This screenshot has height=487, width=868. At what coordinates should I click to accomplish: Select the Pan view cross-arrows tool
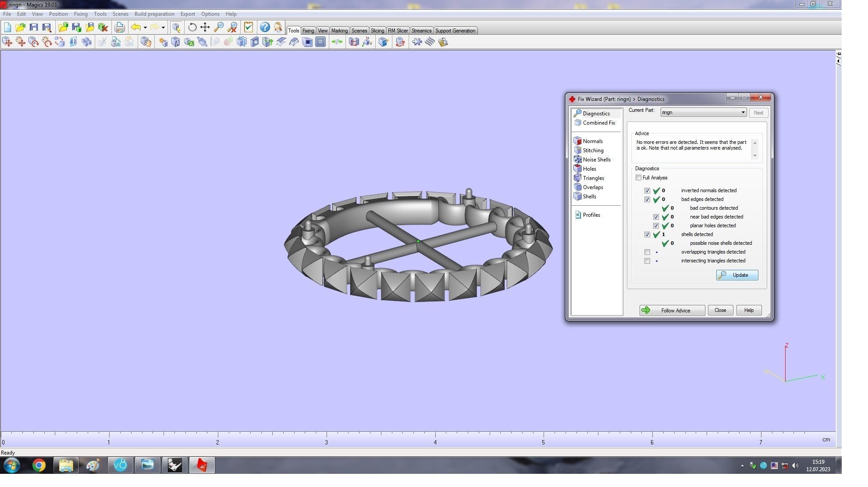pos(205,27)
